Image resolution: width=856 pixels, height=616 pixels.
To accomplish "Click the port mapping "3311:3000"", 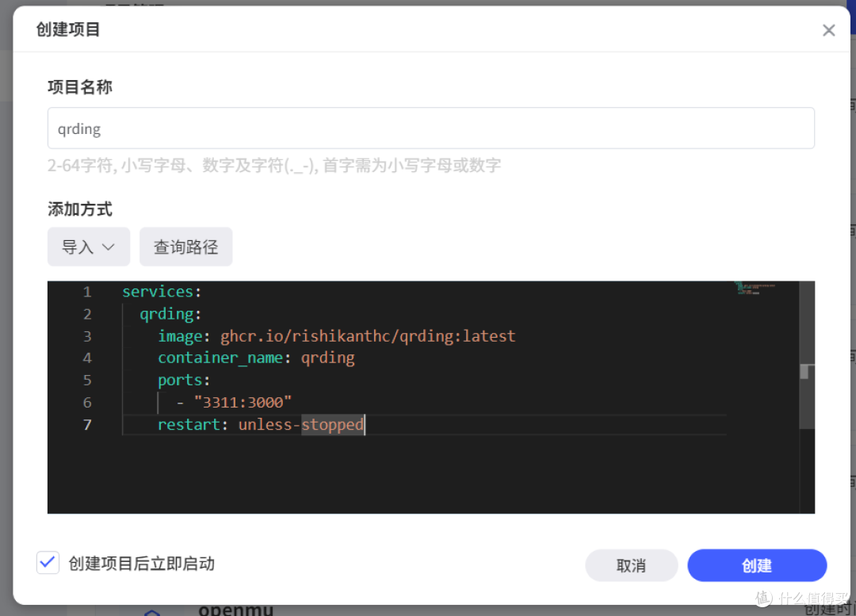I will (x=243, y=403).
